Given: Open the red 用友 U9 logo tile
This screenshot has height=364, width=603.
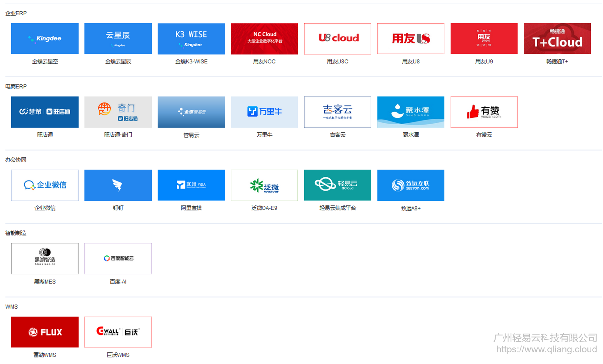Looking at the screenshot, I should tap(484, 39).
